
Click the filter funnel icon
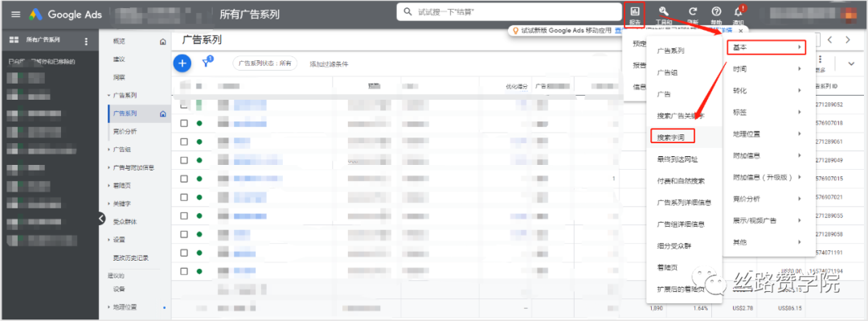(207, 63)
